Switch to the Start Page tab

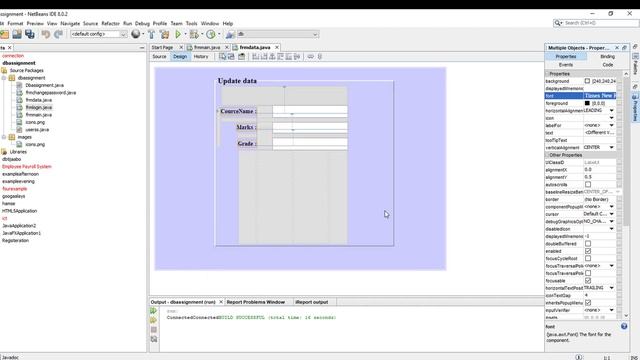[162, 48]
